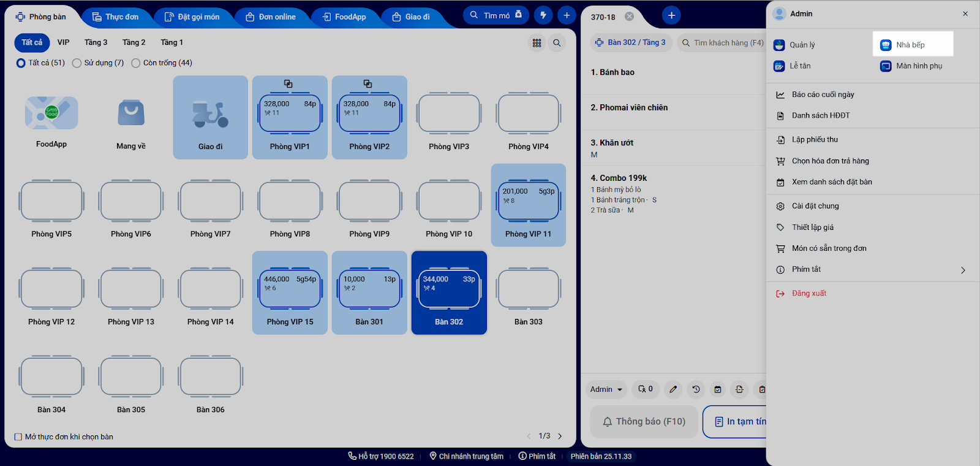Close the 370-18 order tab
This screenshot has height=466, width=980.
coord(629,17)
